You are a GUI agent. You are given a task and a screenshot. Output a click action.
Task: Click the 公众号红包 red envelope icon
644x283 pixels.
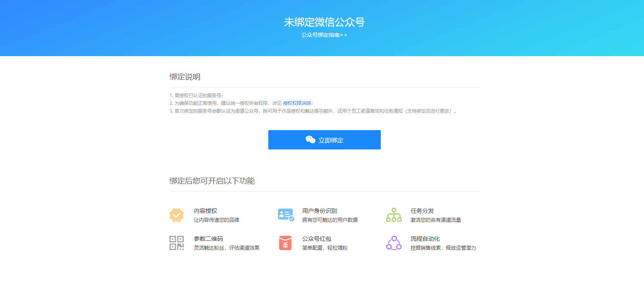point(285,243)
